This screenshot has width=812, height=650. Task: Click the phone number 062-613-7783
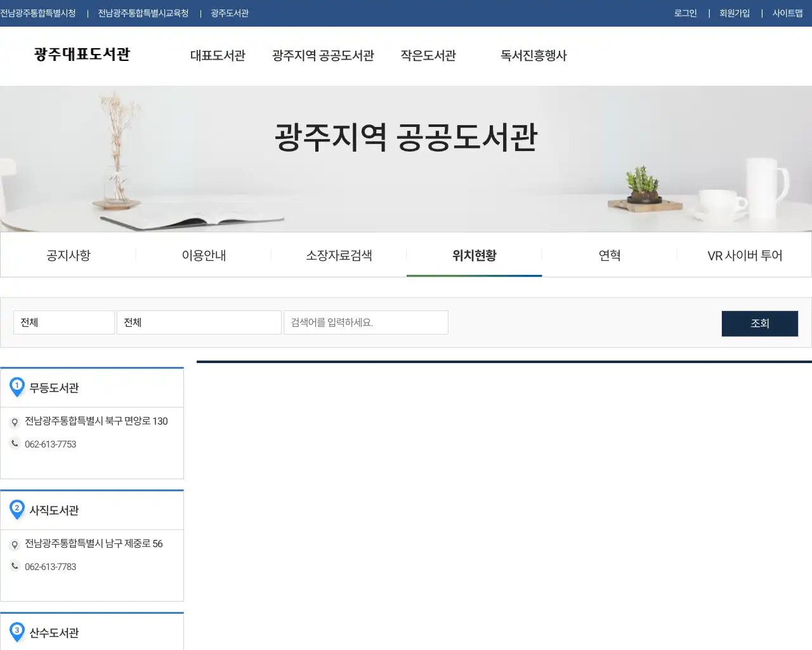pyautogui.click(x=50, y=567)
